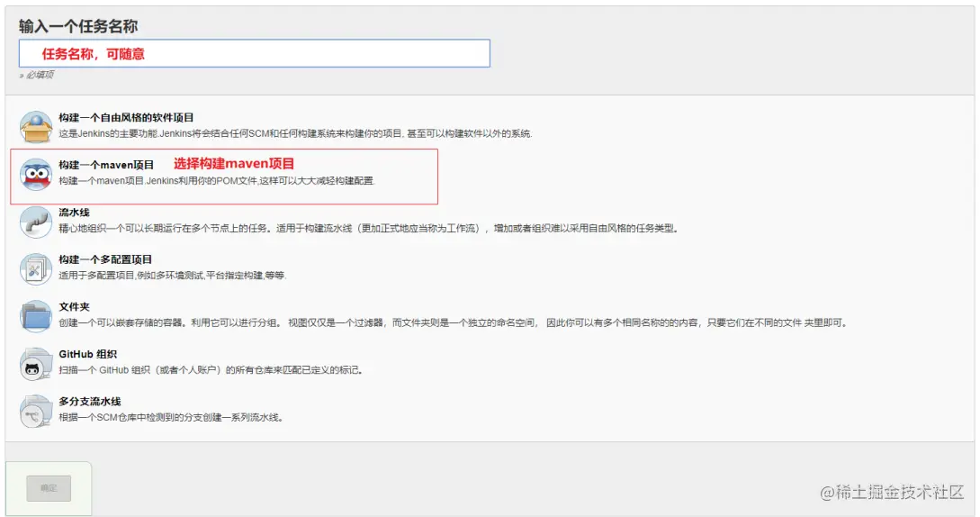The image size is (980, 517).
Task: Click the description 根据一个SCM仓库中检测到的分支
Action: [x=171, y=418]
